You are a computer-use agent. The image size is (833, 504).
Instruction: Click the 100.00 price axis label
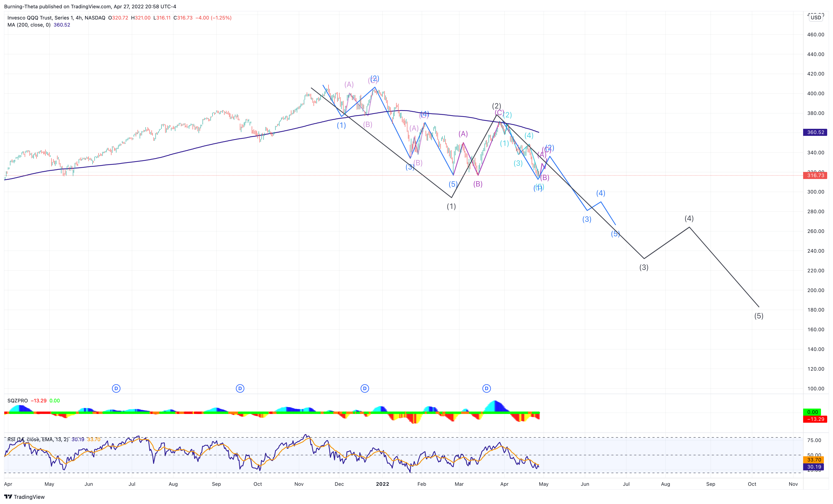pyautogui.click(x=815, y=388)
